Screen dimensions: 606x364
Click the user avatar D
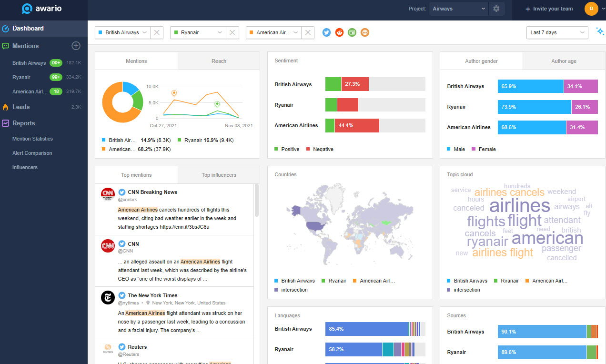point(591,9)
